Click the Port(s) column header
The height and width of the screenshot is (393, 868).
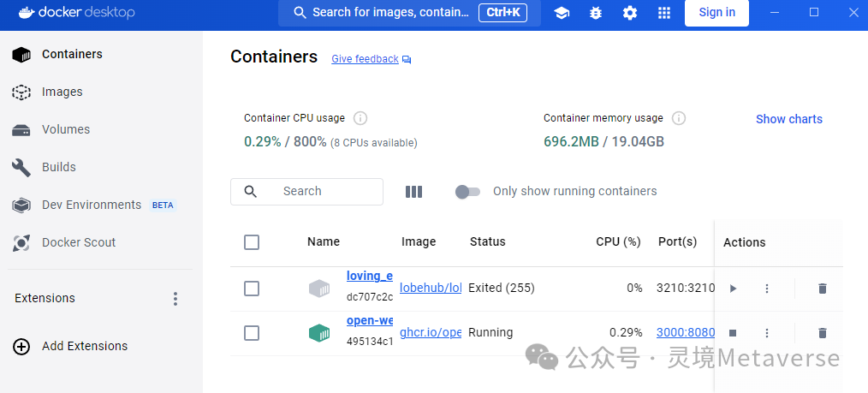click(x=677, y=242)
